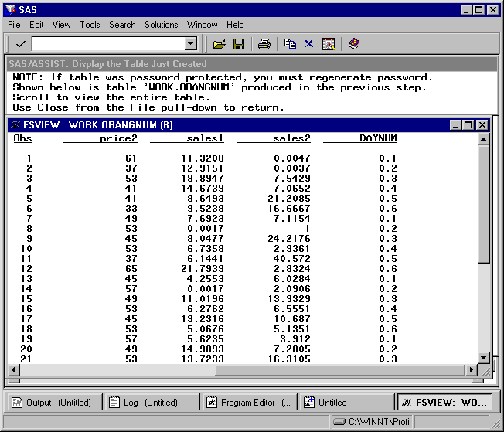504x432 pixels.
Task: Select the sales1 cell 18.8947
Action: tap(203, 178)
